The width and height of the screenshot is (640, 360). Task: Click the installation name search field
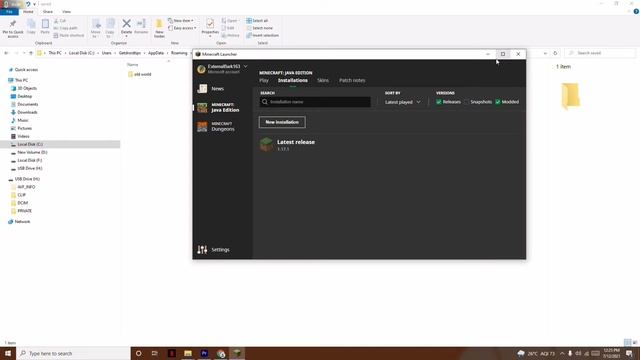[x=315, y=102]
